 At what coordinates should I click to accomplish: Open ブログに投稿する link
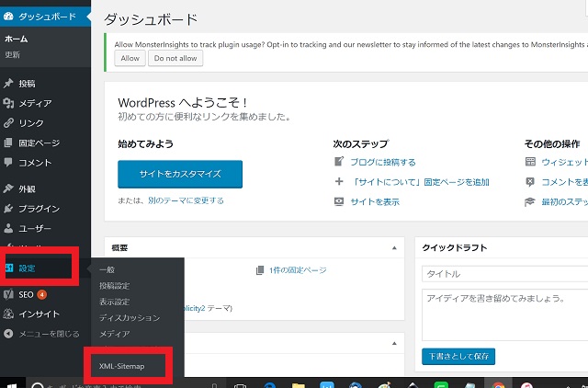coord(383,162)
